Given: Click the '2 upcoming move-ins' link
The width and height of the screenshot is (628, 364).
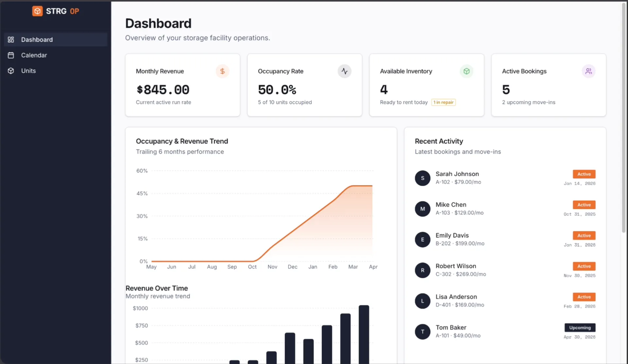Looking at the screenshot, I should pyautogui.click(x=529, y=102).
